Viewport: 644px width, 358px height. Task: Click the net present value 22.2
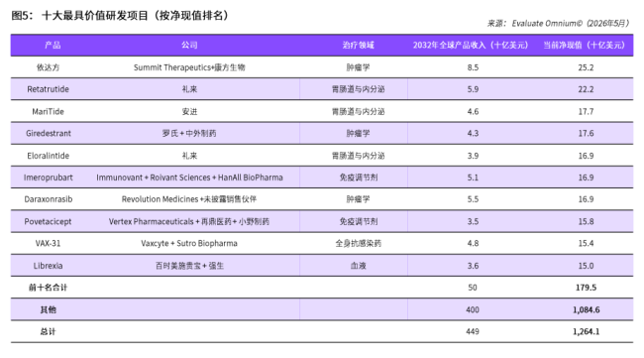coord(586,89)
